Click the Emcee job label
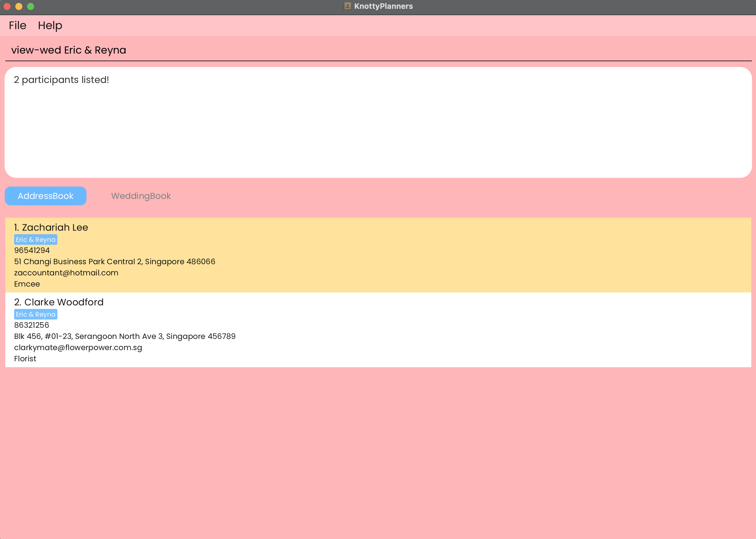756x539 pixels. pos(27,284)
